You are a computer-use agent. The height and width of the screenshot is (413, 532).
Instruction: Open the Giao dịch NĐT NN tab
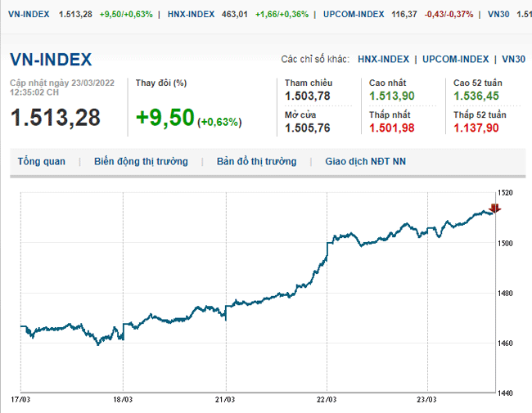tap(365, 161)
